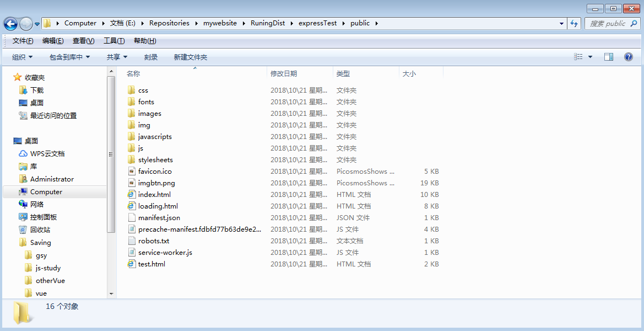This screenshot has width=644, height=331.
Task: Open the js-study folder in the sidebar
Action: point(48,268)
